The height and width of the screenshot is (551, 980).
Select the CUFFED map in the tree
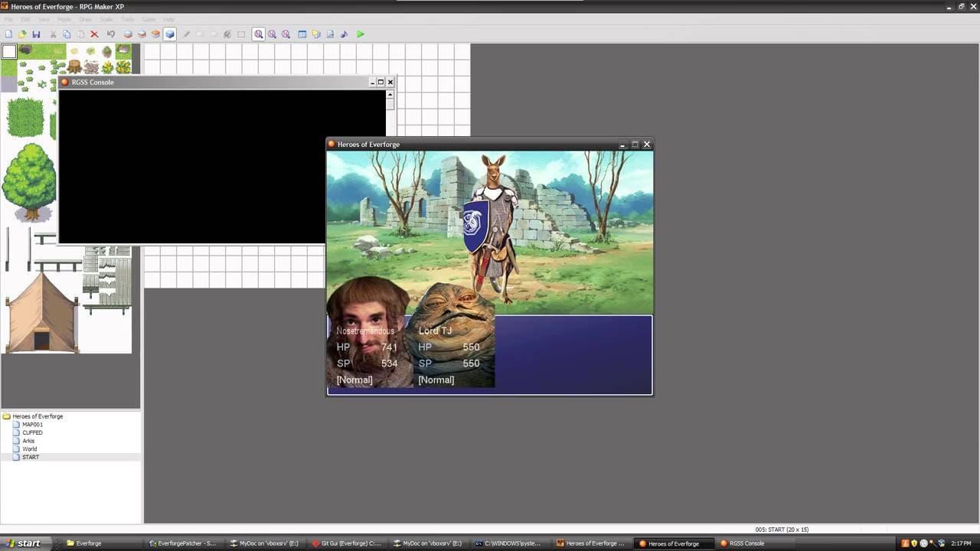(x=32, y=432)
